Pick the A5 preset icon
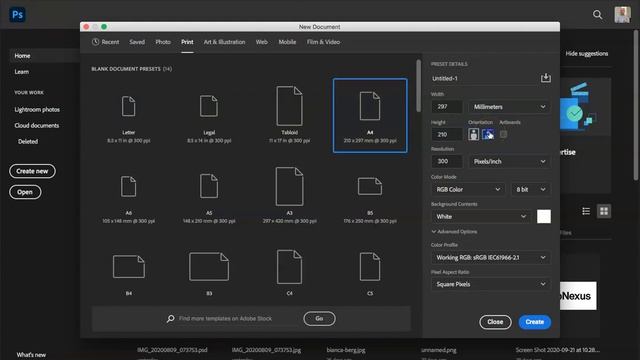 tap(209, 186)
